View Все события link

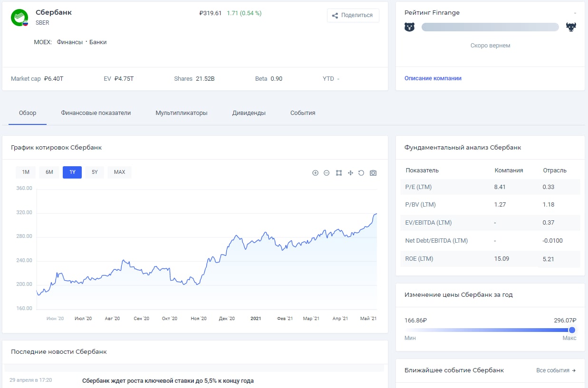coord(556,370)
